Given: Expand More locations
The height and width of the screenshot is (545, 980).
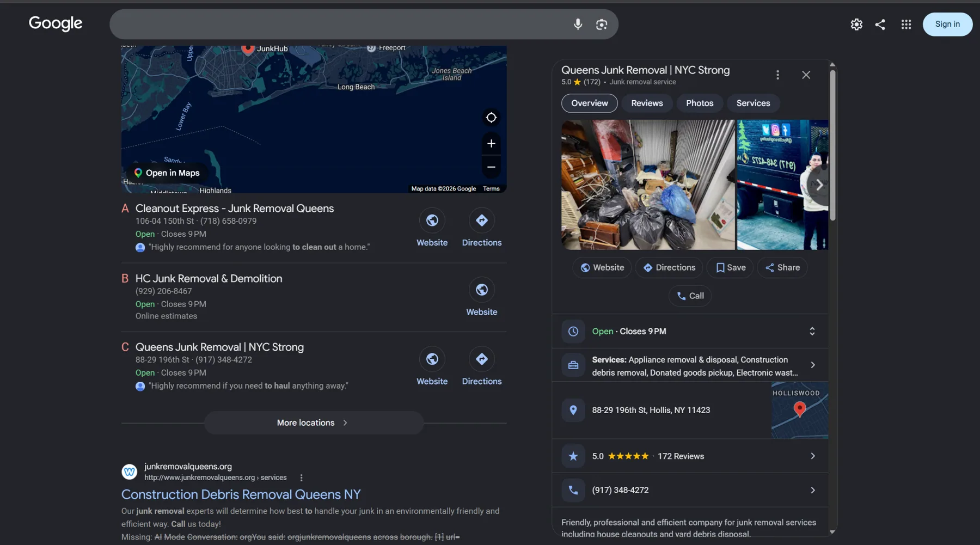Looking at the screenshot, I should point(314,423).
